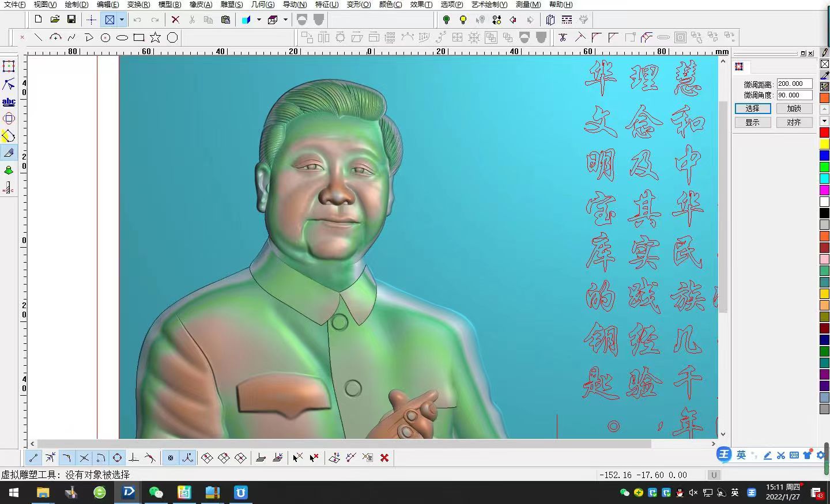The width and height of the screenshot is (830, 504).
Task: Select the abc text tool in left sidebar
Action: [x=9, y=102]
